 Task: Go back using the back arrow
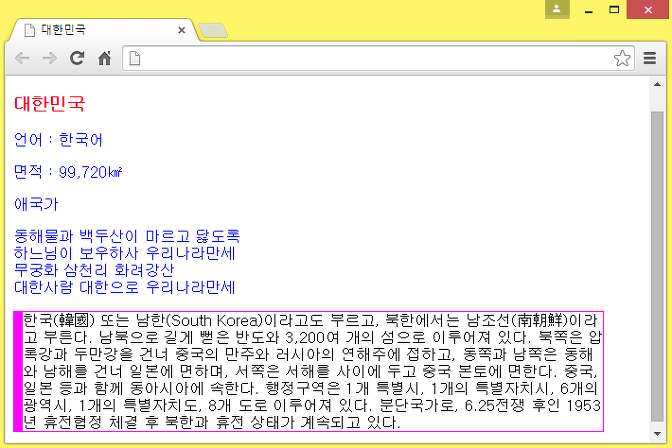22,58
